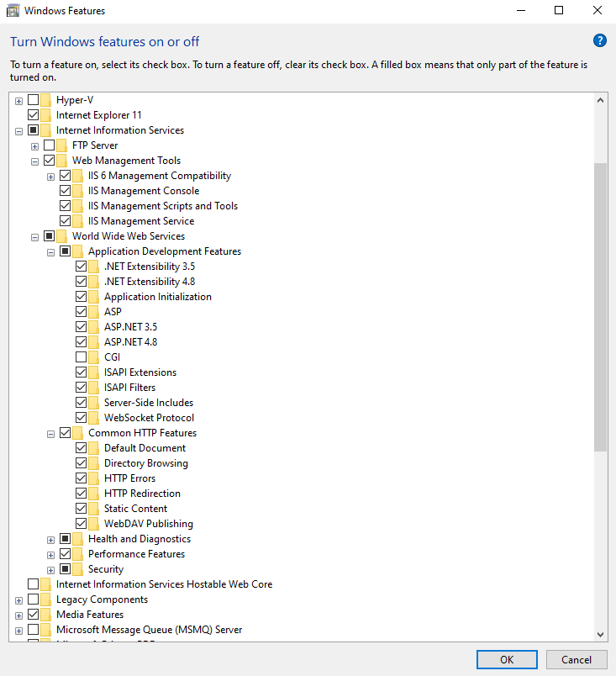Expand Performance Features
This screenshot has width=616, height=676.
click(x=50, y=555)
